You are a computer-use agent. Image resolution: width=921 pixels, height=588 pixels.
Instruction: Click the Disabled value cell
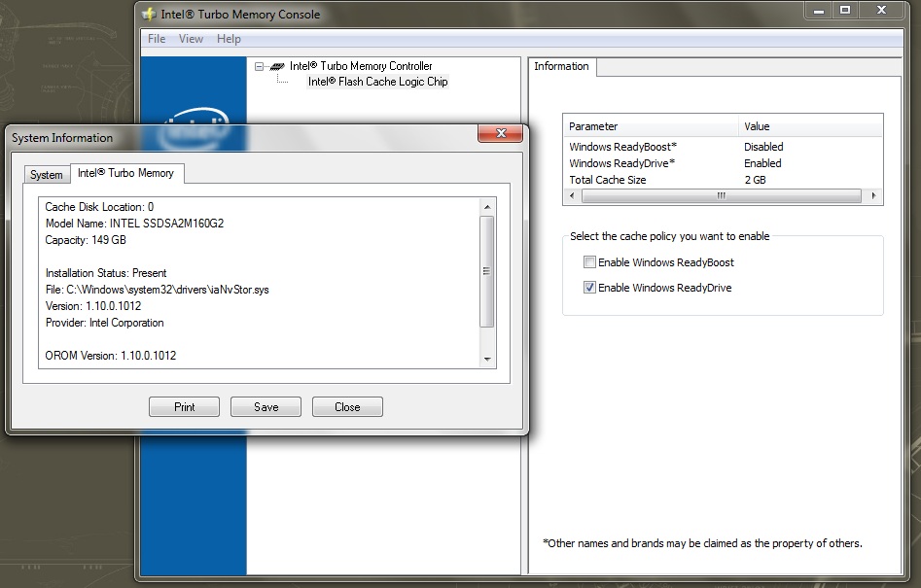pos(763,147)
